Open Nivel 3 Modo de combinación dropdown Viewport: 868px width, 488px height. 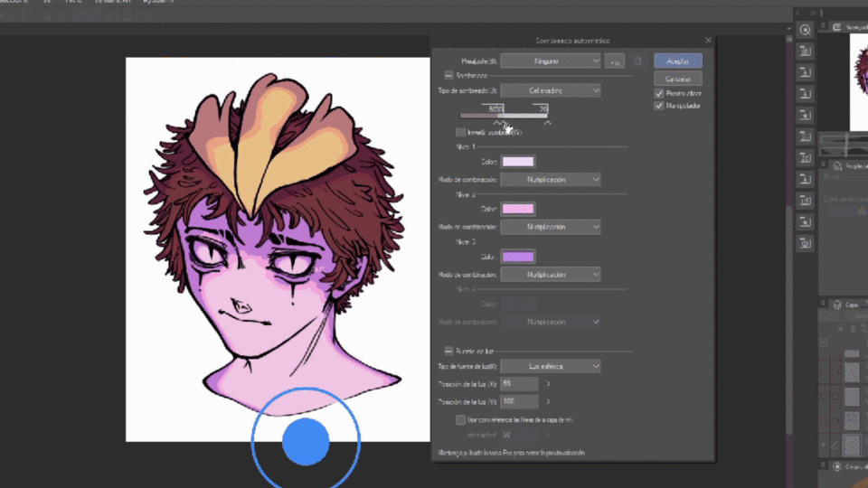point(551,275)
